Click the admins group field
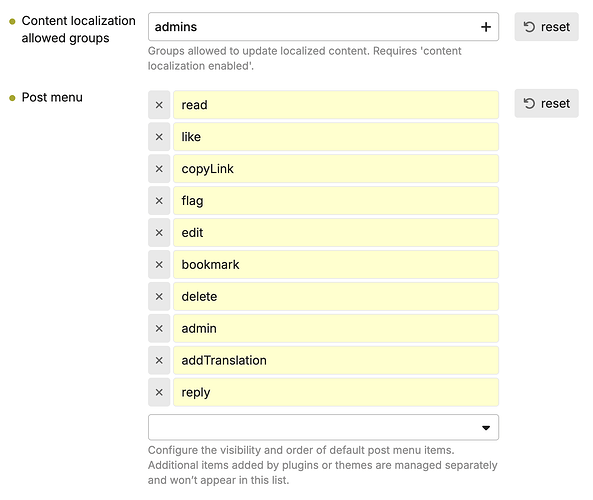 (x=323, y=27)
